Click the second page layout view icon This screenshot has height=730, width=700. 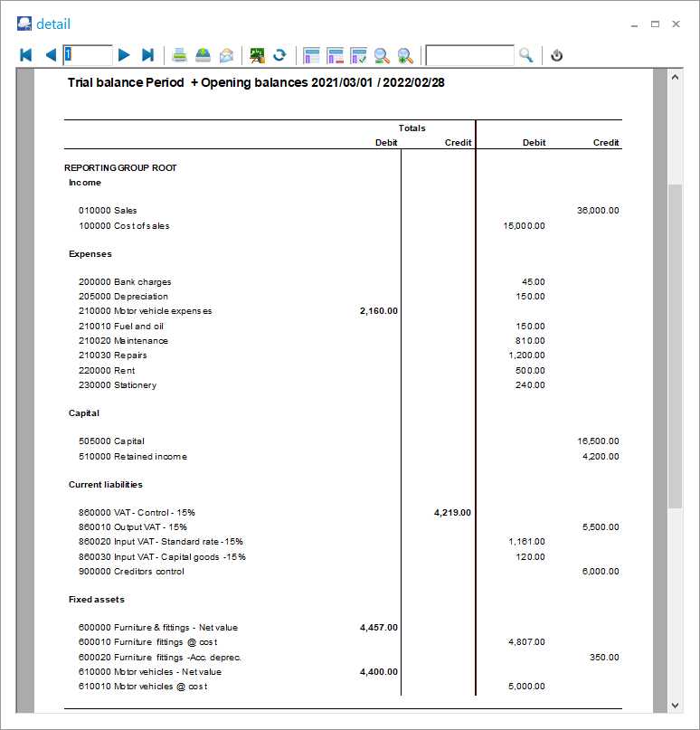(336, 55)
